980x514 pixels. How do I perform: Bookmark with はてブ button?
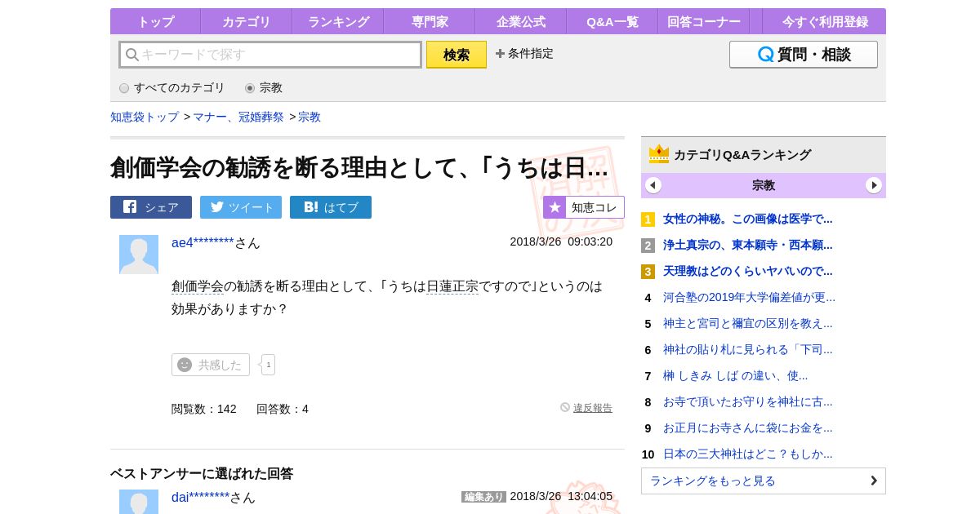(331, 207)
